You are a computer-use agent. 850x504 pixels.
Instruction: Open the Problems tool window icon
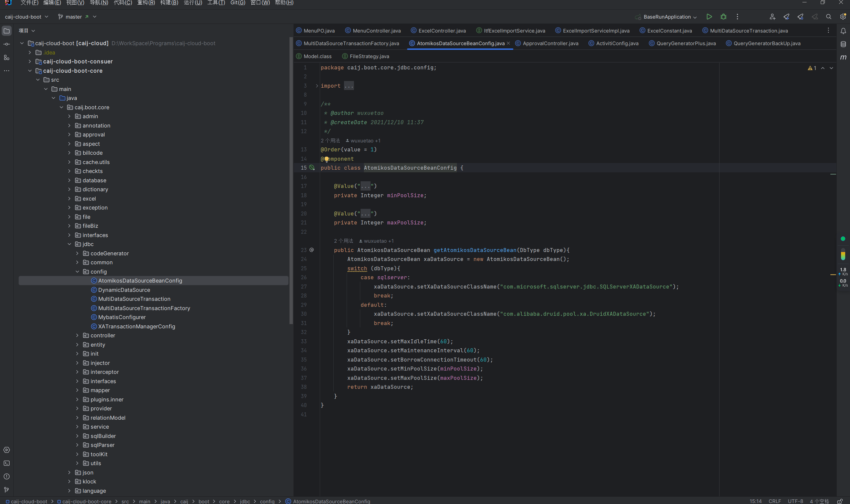point(6,476)
